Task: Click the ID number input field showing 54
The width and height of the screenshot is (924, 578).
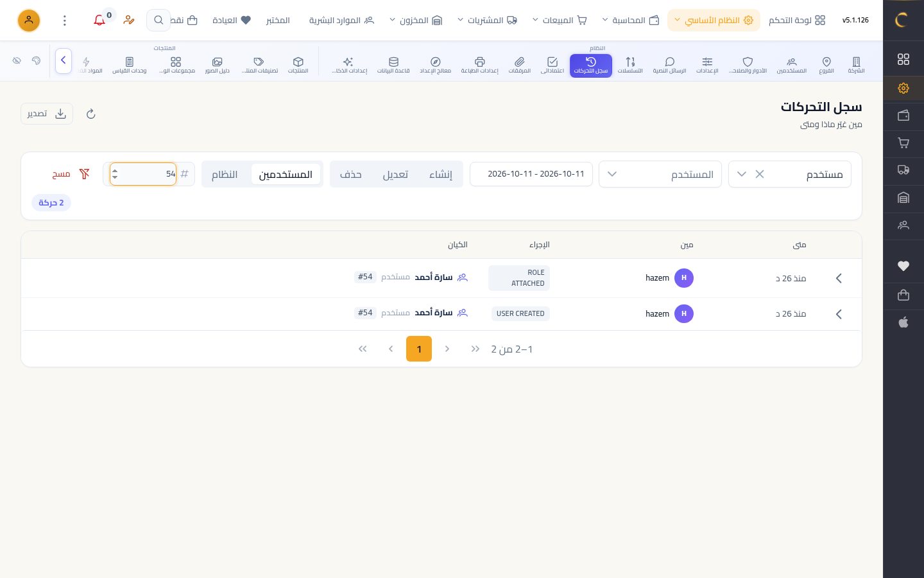Action: pos(143,174)
